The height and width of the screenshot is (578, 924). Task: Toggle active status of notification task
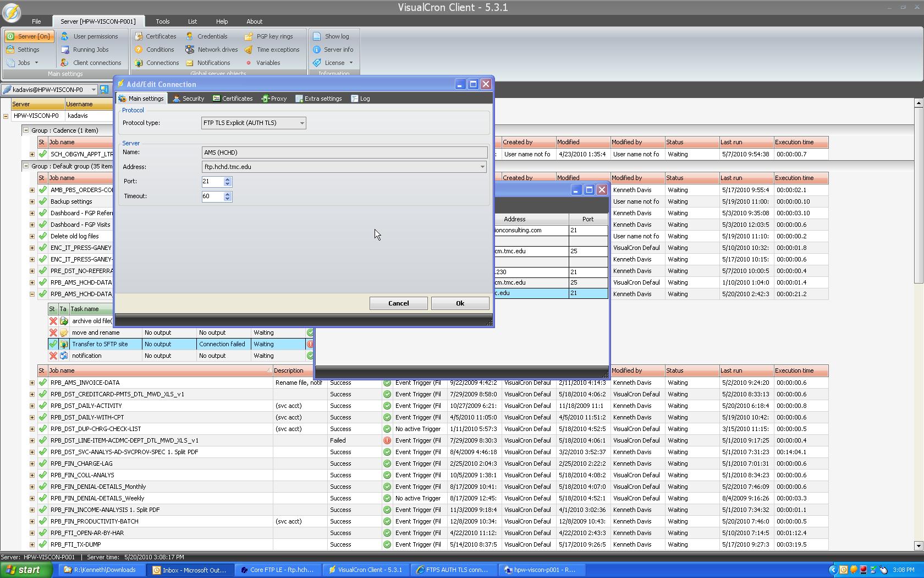[53, 356]
